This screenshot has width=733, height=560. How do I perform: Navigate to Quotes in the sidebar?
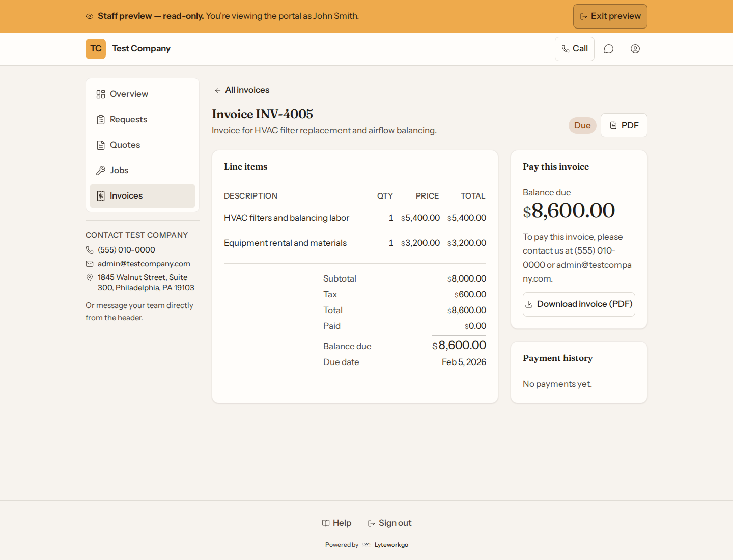pos(143,145)
